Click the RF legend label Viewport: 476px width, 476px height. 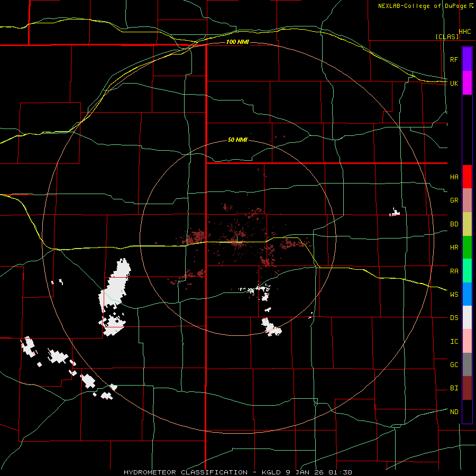point(454,59)
